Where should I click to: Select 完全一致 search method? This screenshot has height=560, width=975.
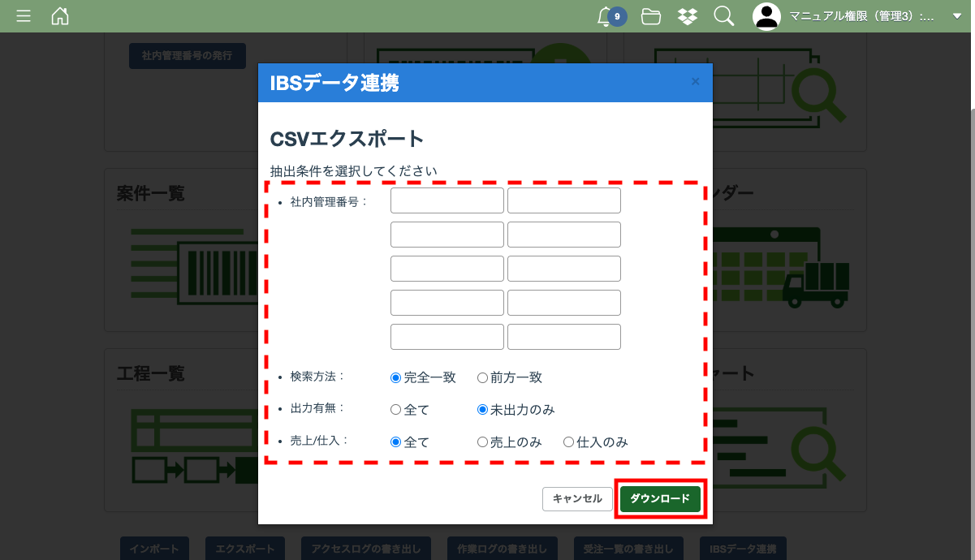[x=396, y=377]
